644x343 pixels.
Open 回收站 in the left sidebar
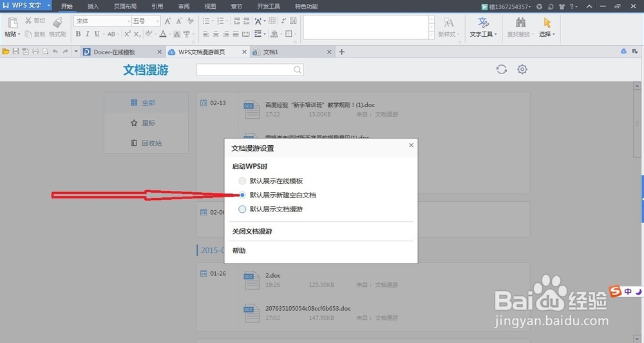click(146, 143)
